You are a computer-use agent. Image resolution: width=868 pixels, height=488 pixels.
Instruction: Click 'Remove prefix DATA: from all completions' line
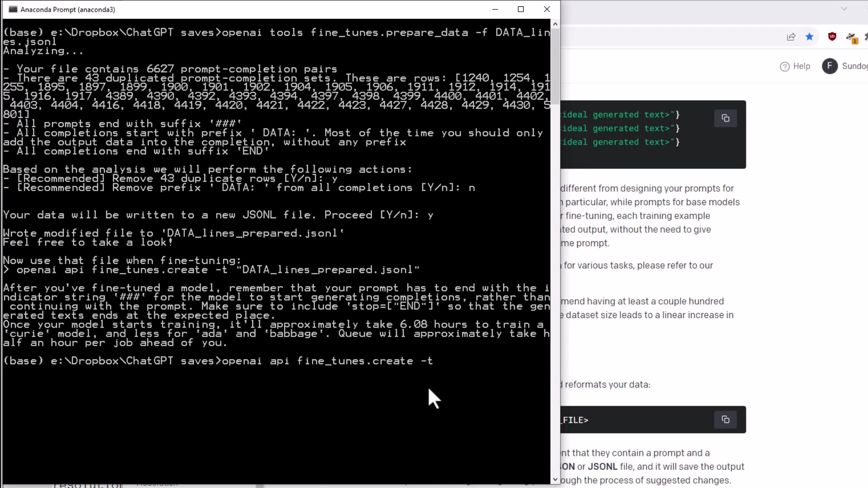tap(239, 188)
